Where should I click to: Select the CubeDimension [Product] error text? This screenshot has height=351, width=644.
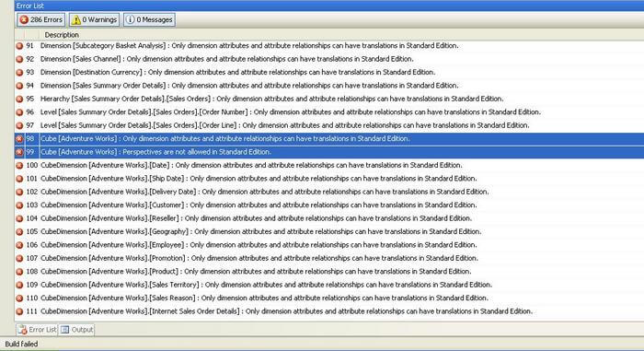(x=256, y=271)
